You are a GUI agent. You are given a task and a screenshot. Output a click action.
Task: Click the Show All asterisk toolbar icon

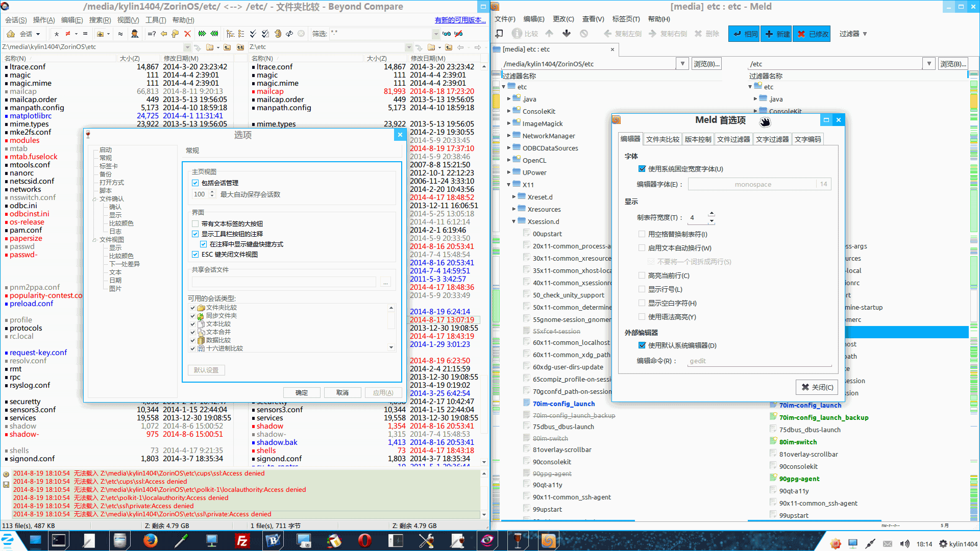[57, 34]
